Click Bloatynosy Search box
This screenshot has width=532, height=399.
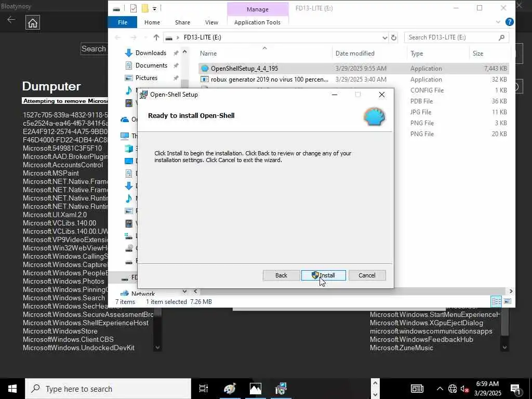tap(95, 49)
